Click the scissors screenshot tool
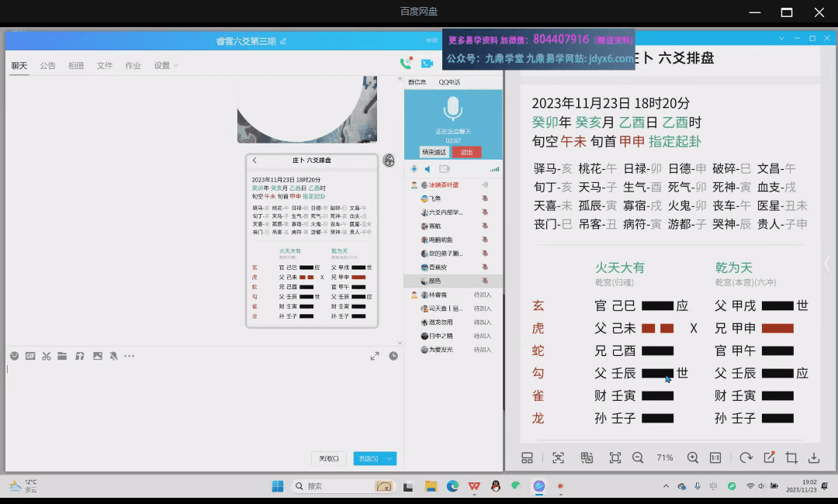Image resolution: width=838 pixels, height=504 pixels. pyautogui.click(x=47, y=356)
